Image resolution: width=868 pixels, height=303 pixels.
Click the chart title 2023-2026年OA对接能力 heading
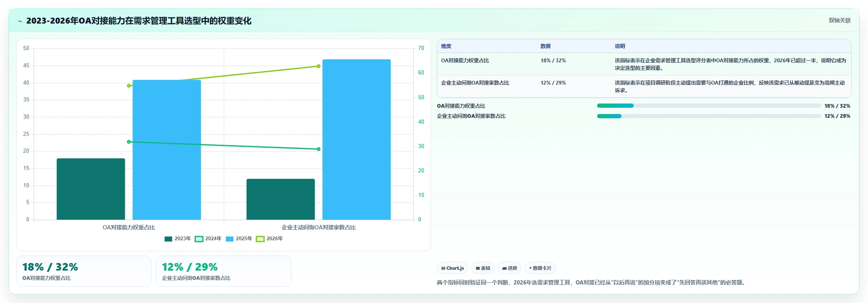(x=139, y=21)
